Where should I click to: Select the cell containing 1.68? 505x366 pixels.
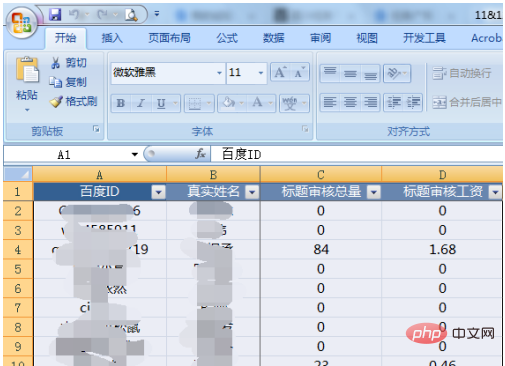[x=442, y=250]
